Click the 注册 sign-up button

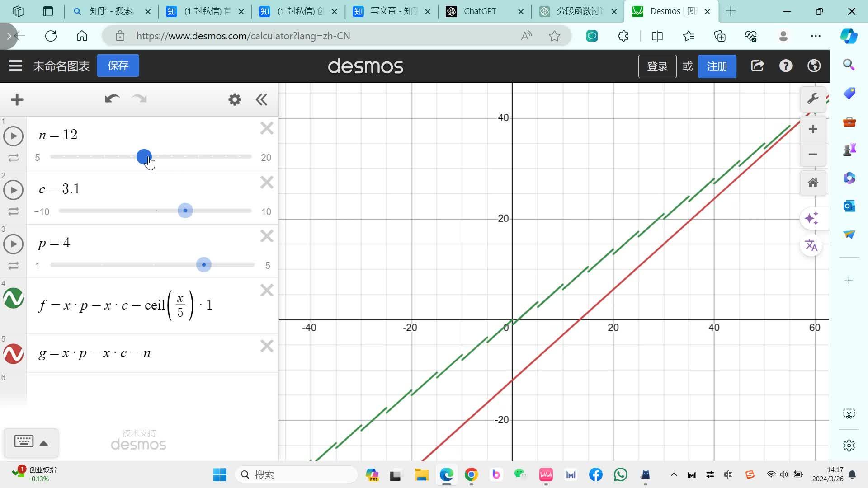click(717, 66)
